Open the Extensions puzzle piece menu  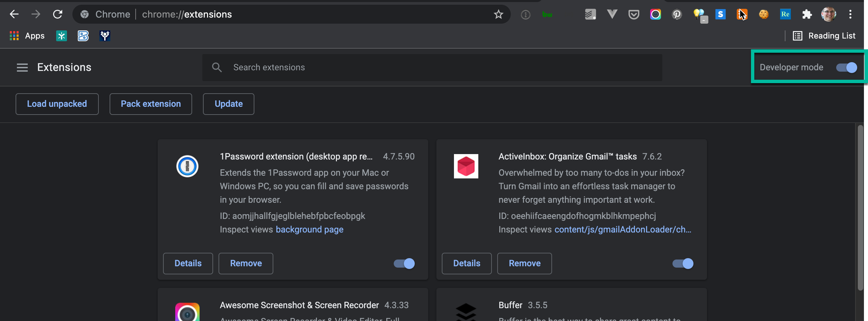[807, 15]
